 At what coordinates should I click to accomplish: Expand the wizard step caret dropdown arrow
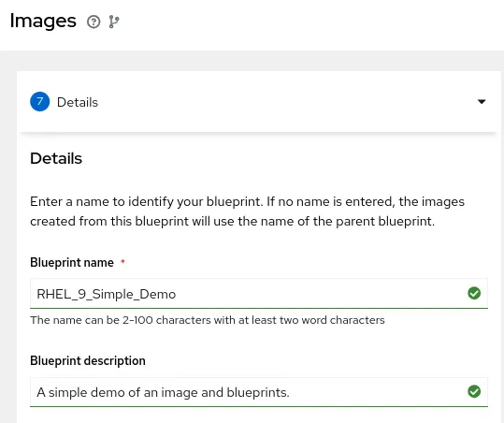pyautogui.click(x=482, y=102)
